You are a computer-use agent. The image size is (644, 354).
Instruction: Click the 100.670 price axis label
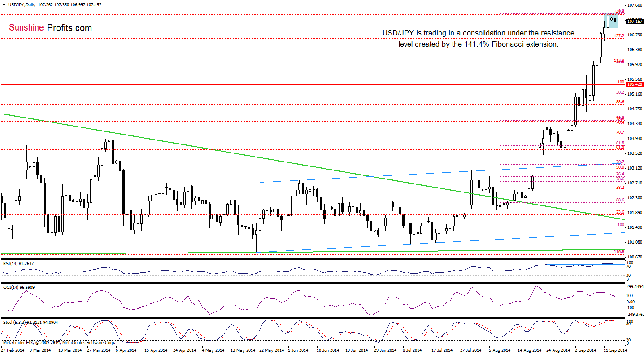[634, 257]
